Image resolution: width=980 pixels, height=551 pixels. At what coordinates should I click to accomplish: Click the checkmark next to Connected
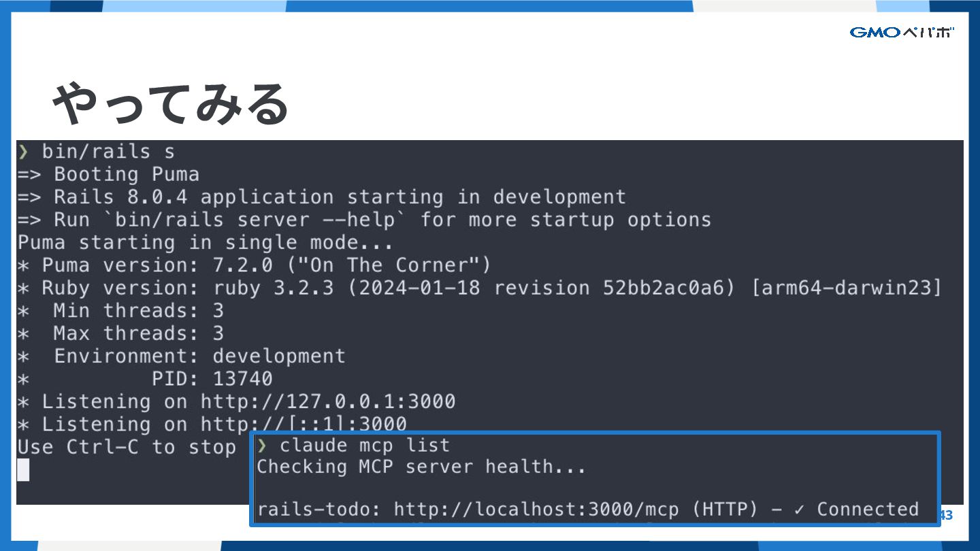(799, 510)
